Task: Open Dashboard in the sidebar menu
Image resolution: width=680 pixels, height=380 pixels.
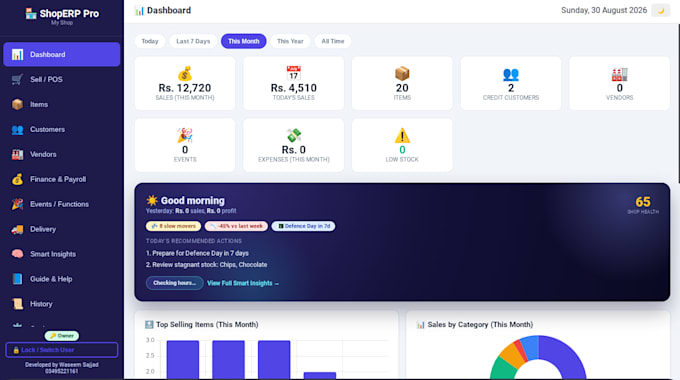Action: tap(62, 55)
